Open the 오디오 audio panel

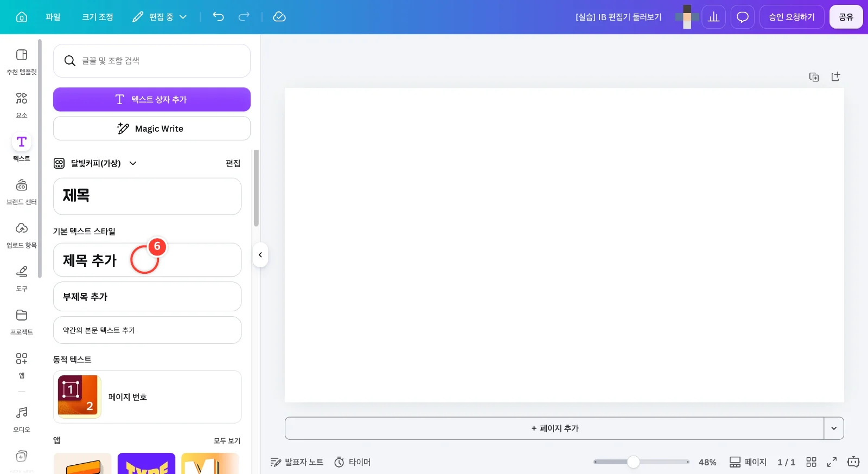[x=22, y=420]
